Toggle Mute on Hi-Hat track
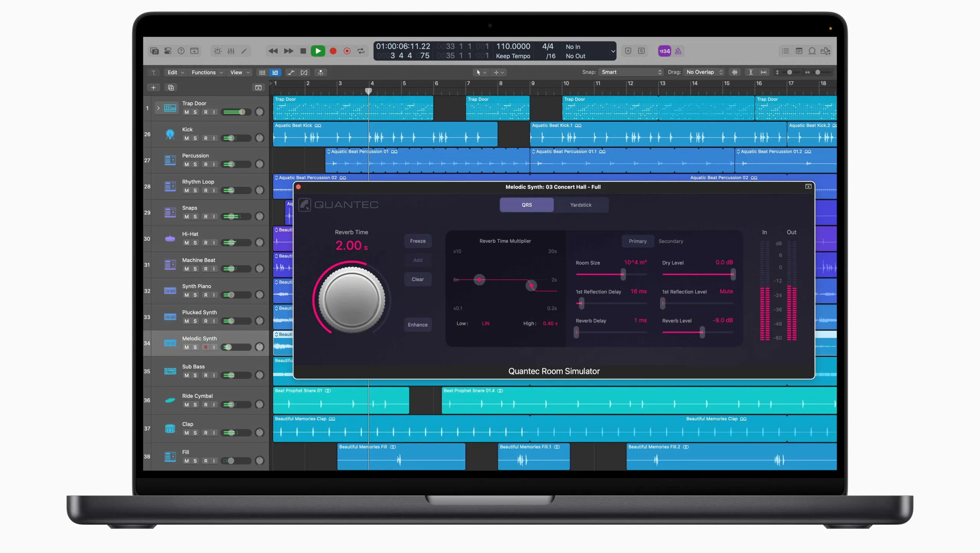 (x=187, y=242)
